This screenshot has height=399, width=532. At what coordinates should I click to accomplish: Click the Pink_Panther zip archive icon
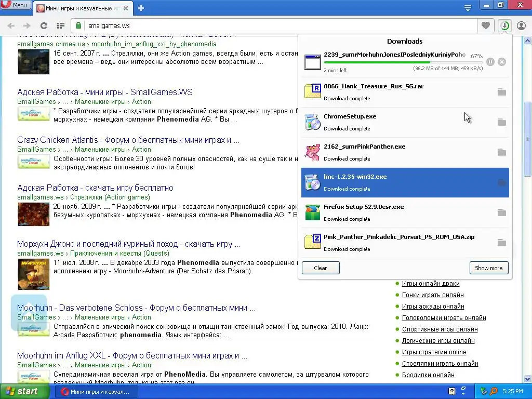click(x=312, y=242)
